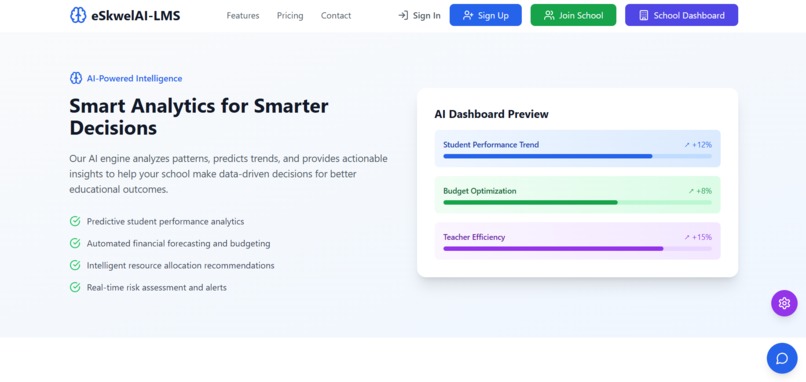806x382 pixels.
Task: Click the Teacher Efficiency label
Action: click(x=474, y=237)
